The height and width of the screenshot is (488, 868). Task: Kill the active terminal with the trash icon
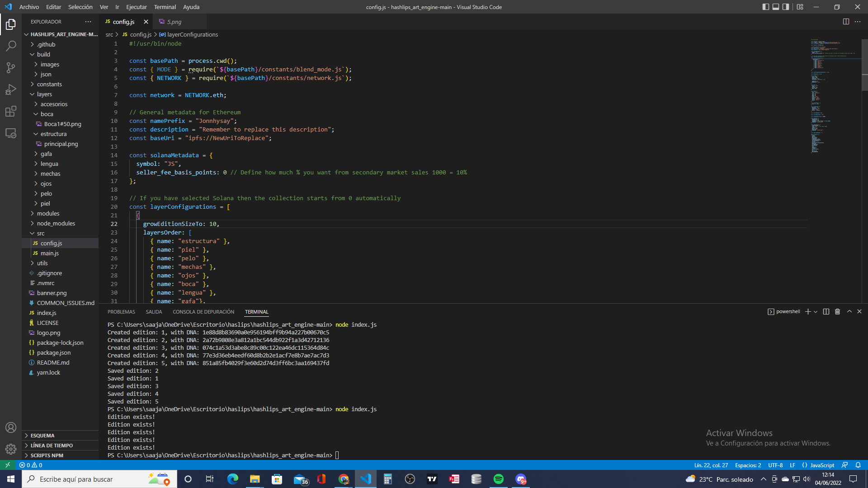coord(838,311)
